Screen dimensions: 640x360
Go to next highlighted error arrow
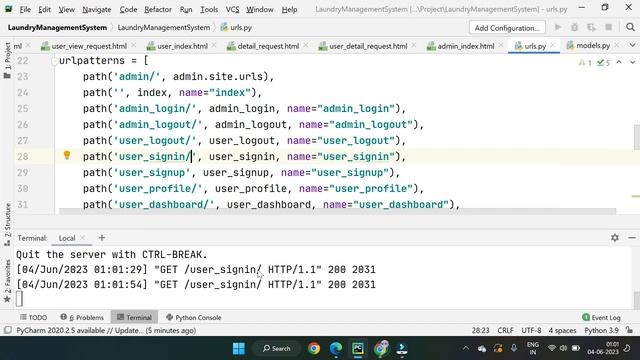[x=632, y=62]
